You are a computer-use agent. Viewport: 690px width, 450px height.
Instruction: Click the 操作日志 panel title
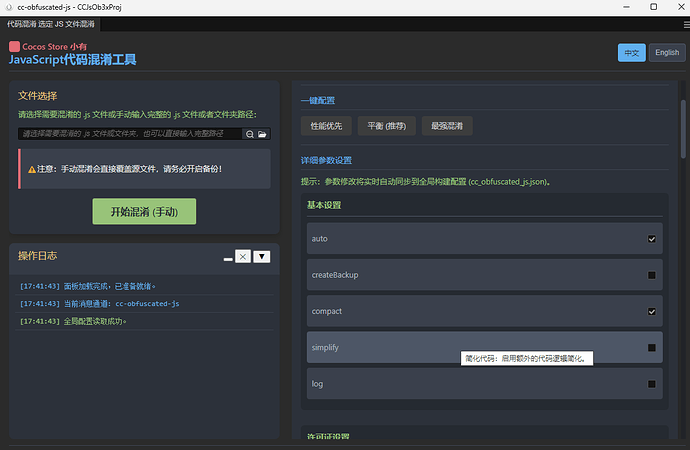37,256
